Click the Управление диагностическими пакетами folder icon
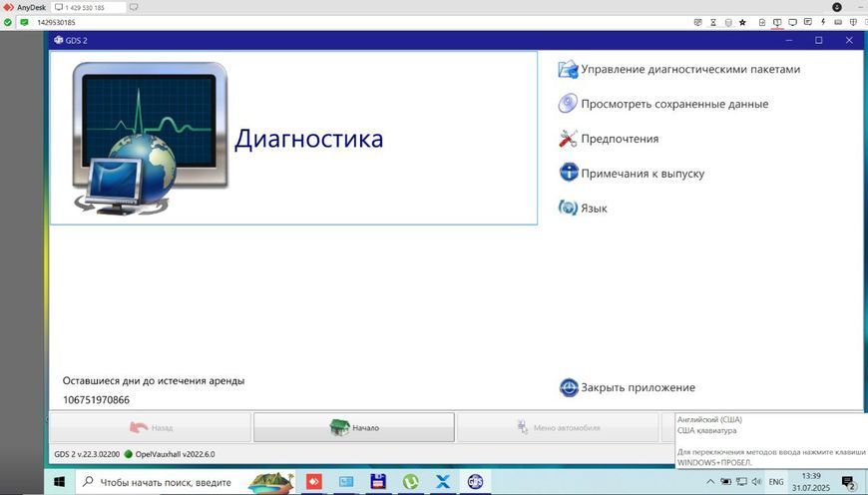This screenshot has height=495, width=868. click(568, 69)
